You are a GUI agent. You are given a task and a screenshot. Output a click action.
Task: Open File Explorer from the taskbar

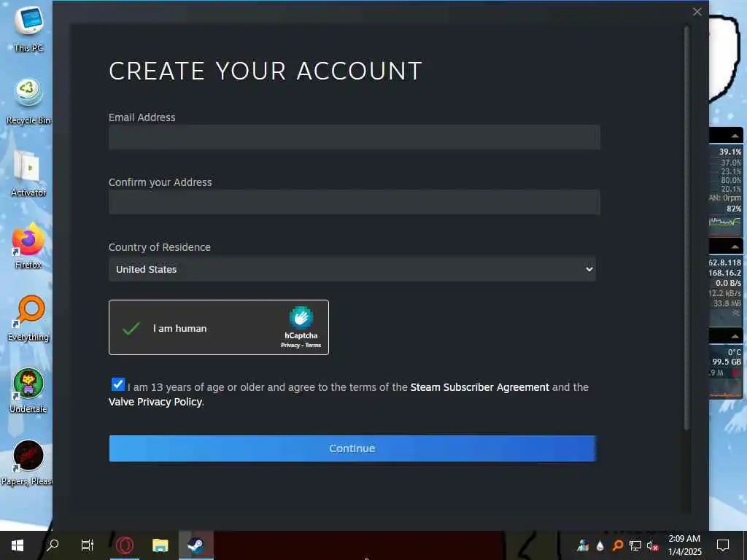(160, 545)
